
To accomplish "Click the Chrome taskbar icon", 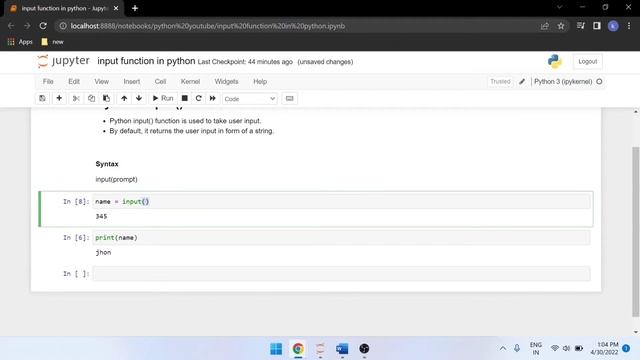I will [x=298, y=349].
